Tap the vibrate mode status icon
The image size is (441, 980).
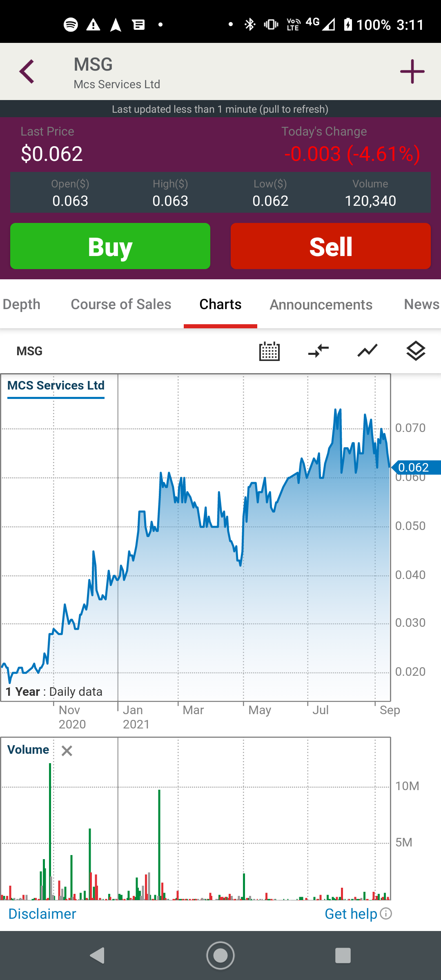tap(271, 24)
